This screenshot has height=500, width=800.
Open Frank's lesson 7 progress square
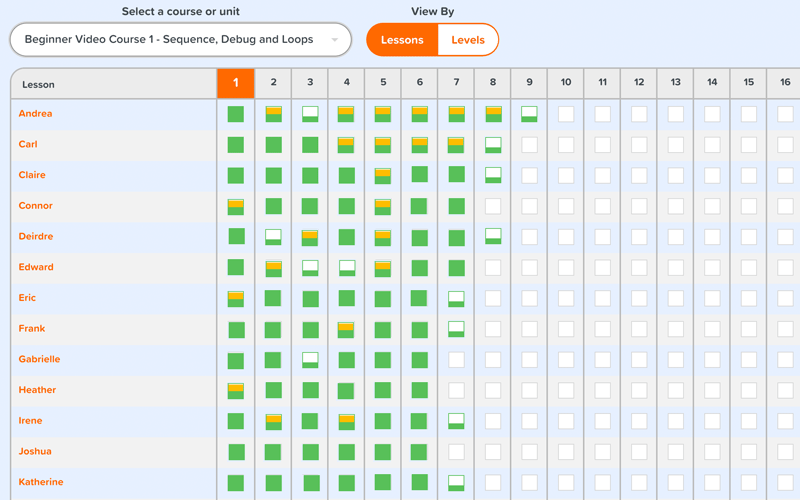tap(456, 329)
